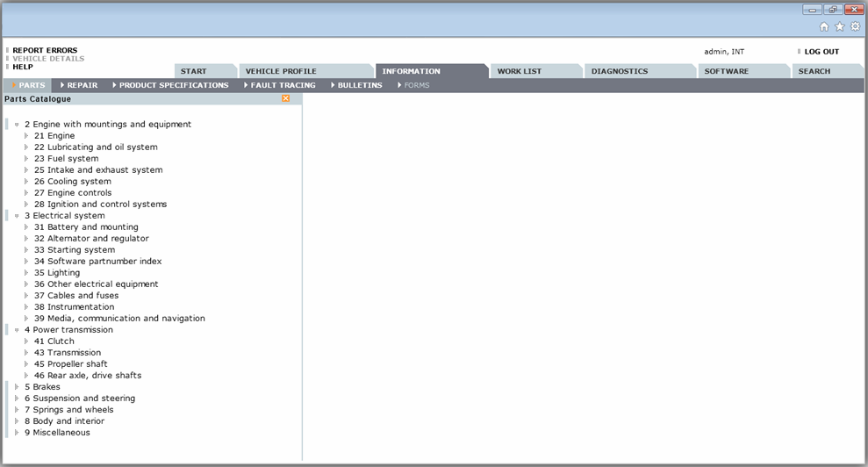Select 36 Other electrical equipment

[x=97, y=284]
